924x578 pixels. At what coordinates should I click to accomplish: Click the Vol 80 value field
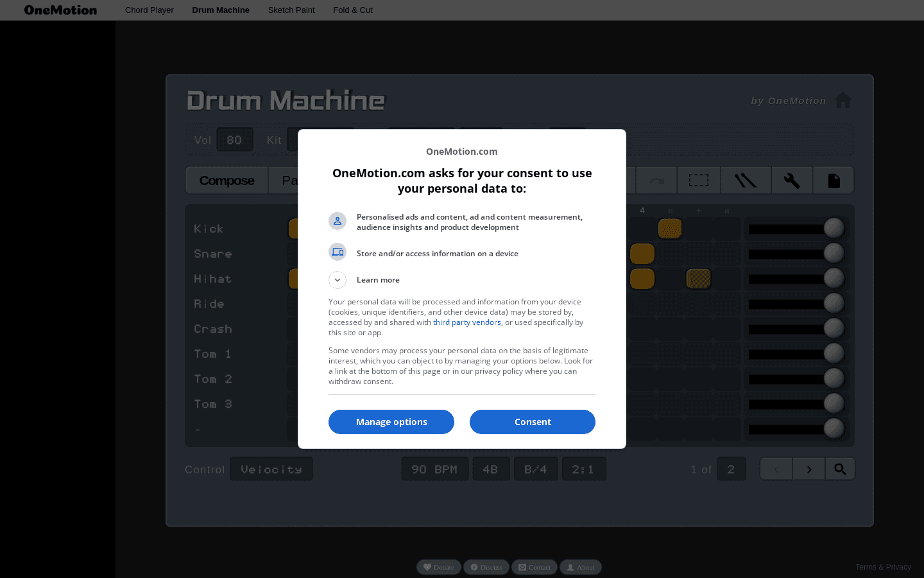[x=234, y=140]
